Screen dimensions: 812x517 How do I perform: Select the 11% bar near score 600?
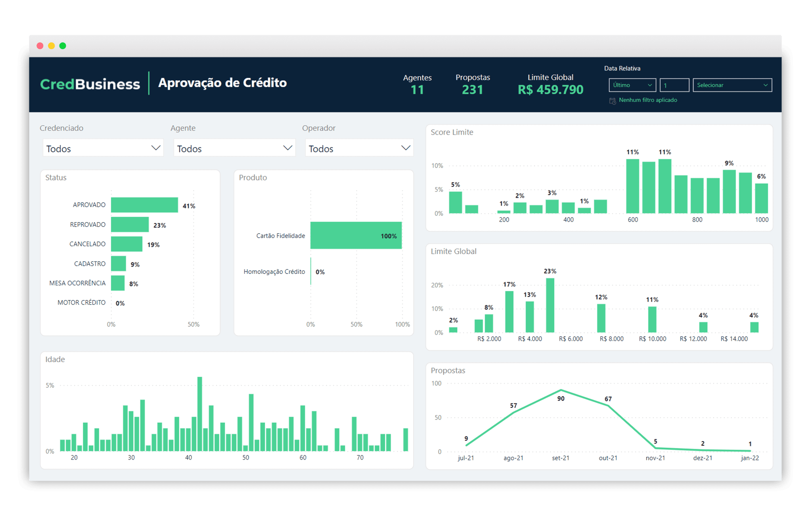click(632, 186)
